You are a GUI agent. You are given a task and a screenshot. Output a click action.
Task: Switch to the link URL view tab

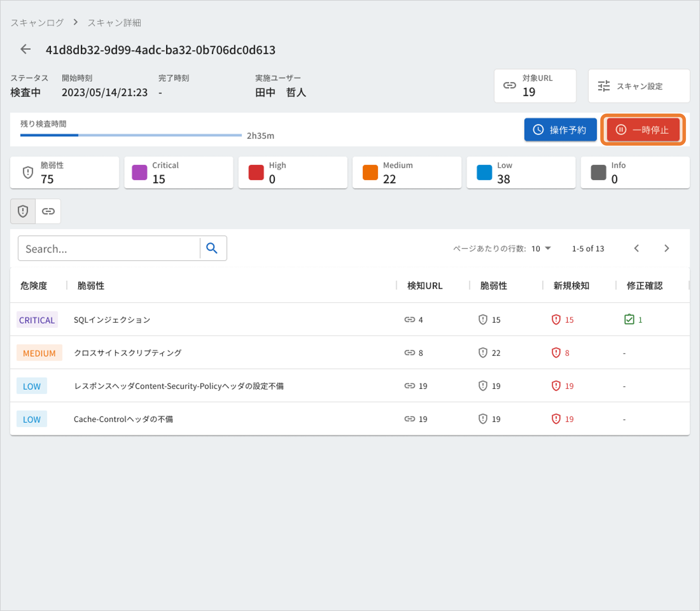(48, 211)
